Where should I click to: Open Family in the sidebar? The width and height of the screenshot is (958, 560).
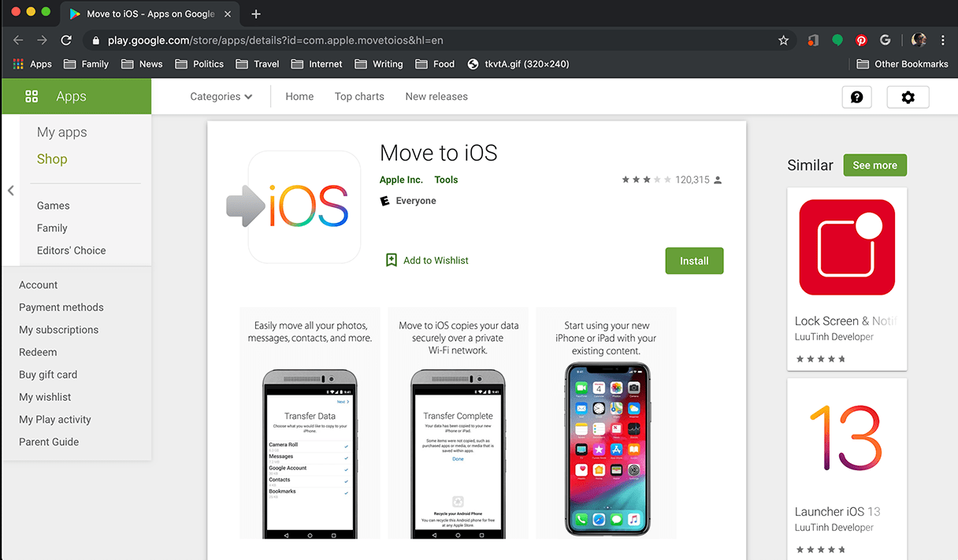(x=52, y=228)
